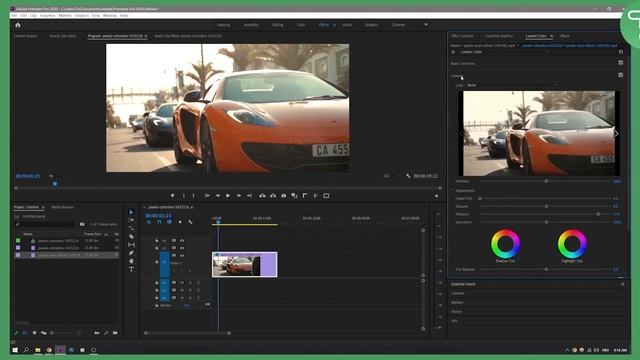Open the Audio Clip Mixer tab
Image resolution: width=640 pixels, height=360 pixels.
pyautogui.click(x=188, y=36)
